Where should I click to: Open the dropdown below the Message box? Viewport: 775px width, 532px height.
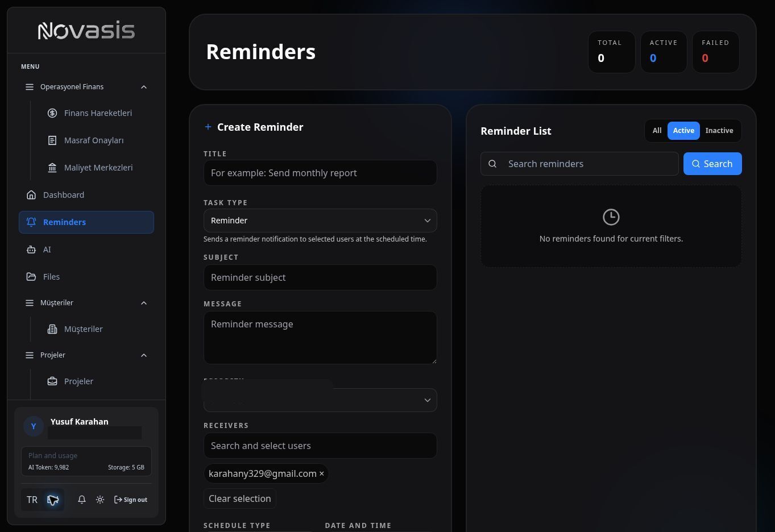point(320,400)
